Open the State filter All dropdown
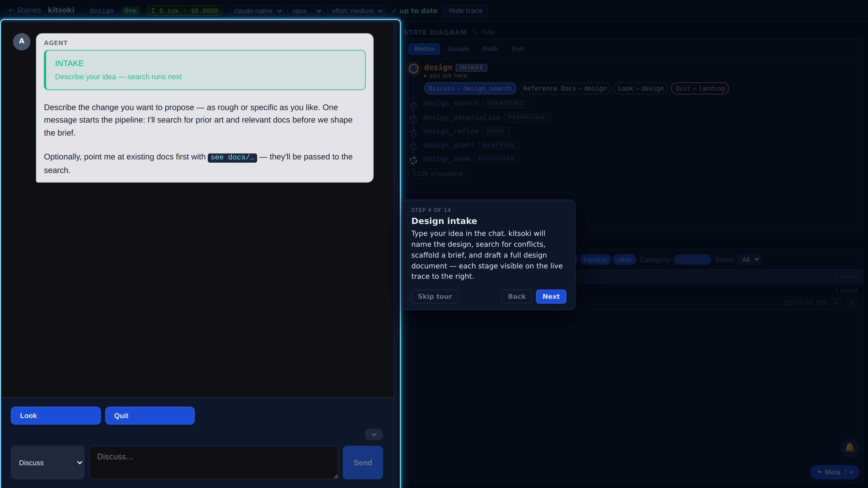 coord(750,260)
